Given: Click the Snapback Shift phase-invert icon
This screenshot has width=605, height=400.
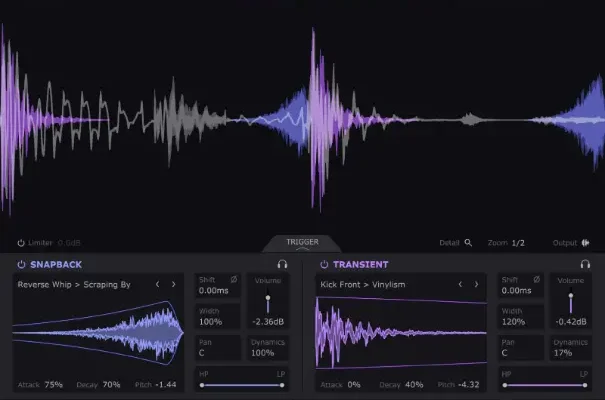Looking at the screenshot, I should click(x=234, y=279).
